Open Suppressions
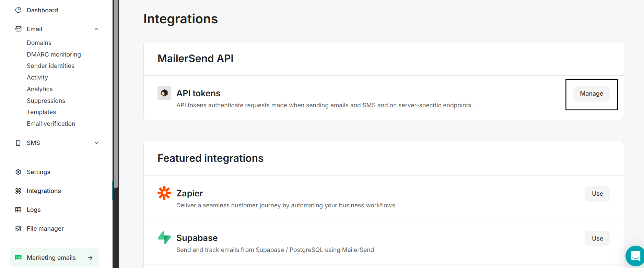The image size is (644, 268). 46,101
